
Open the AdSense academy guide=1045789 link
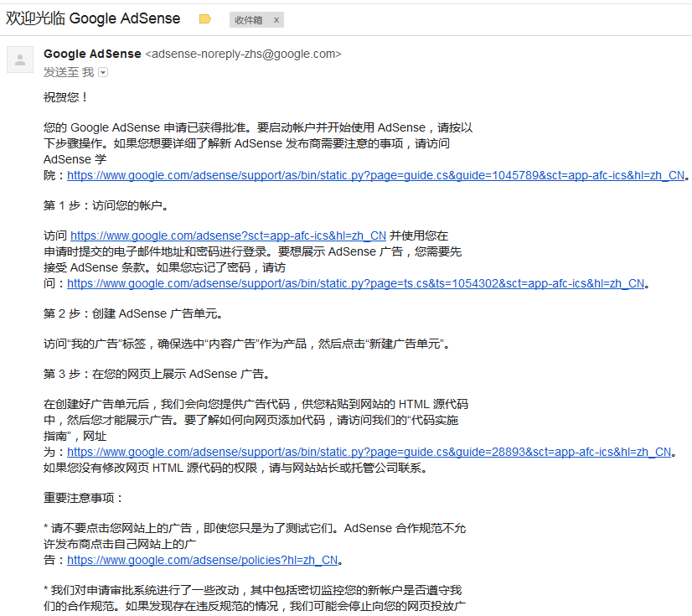click(x=375, y=175)
